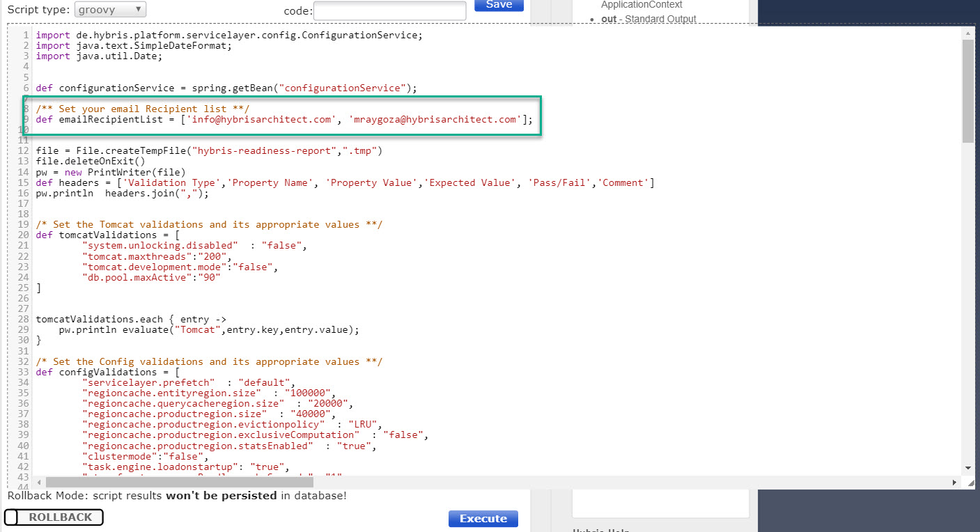
Task: Click the horizontal scrollbar left arrow
Action: 39,482
